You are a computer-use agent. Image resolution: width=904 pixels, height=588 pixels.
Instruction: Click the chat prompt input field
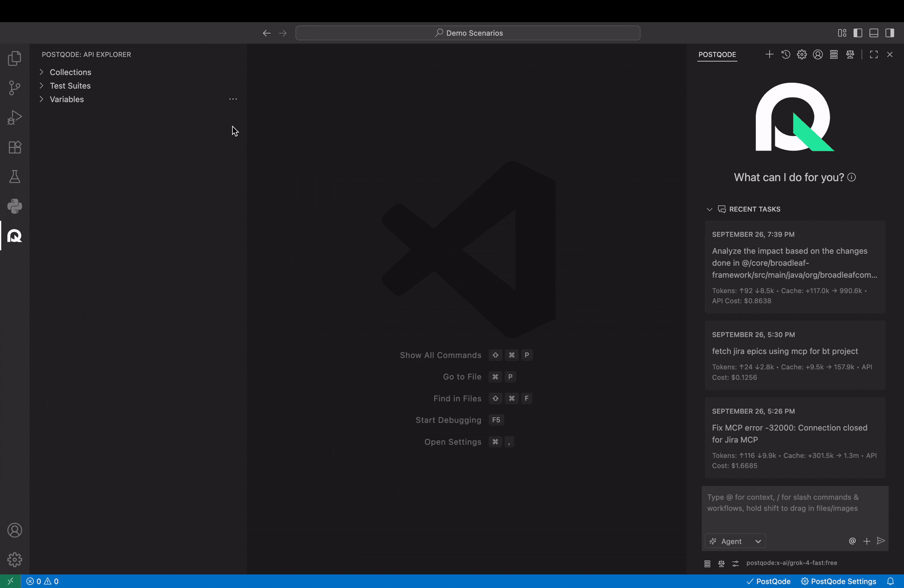tap(795, 508)
